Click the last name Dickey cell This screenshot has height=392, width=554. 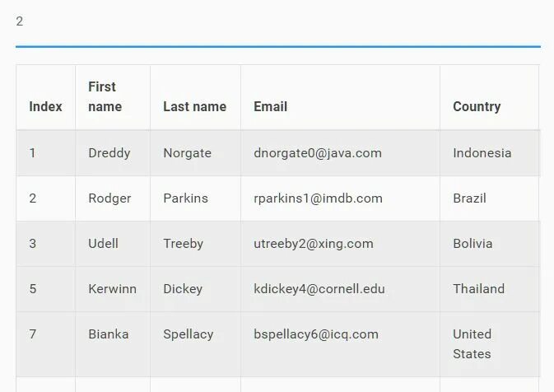point(195,289)
